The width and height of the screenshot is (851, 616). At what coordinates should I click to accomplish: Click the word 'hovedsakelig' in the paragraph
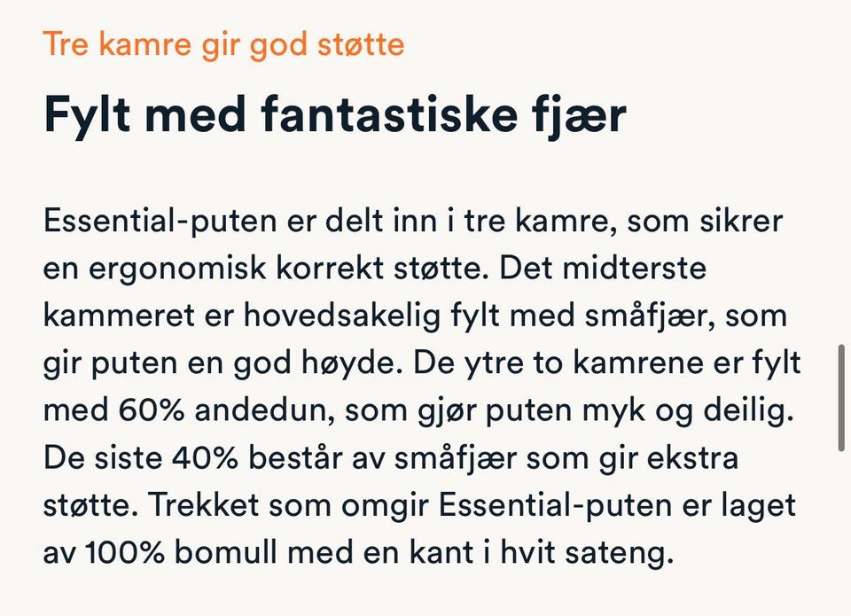click(x=342, y=316)
